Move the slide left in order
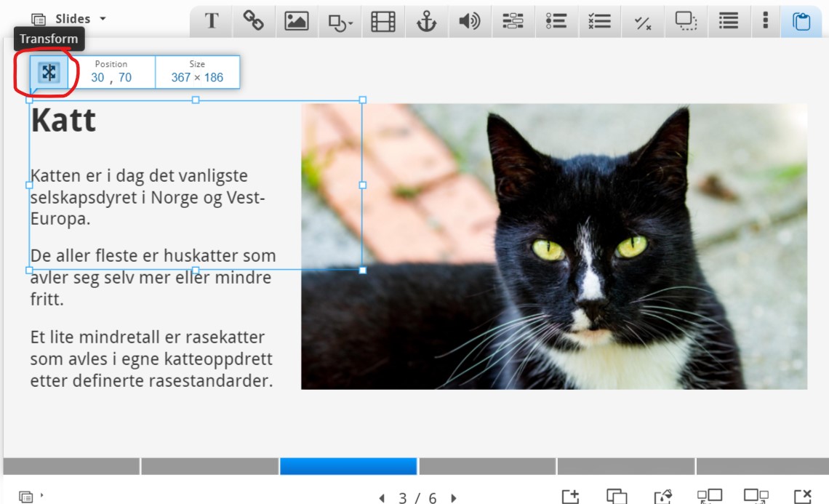The image size is (829, 504). coord(710,496)
